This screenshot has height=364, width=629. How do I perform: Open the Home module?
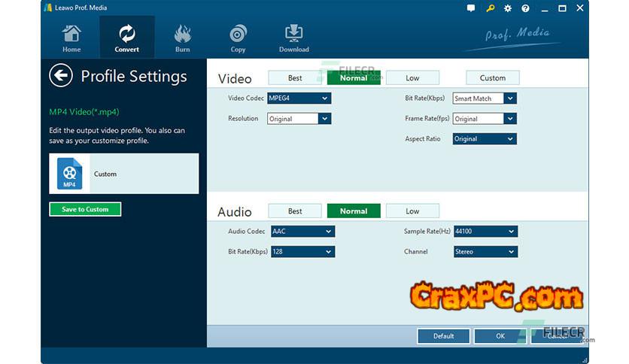click(x=71, y=38)
